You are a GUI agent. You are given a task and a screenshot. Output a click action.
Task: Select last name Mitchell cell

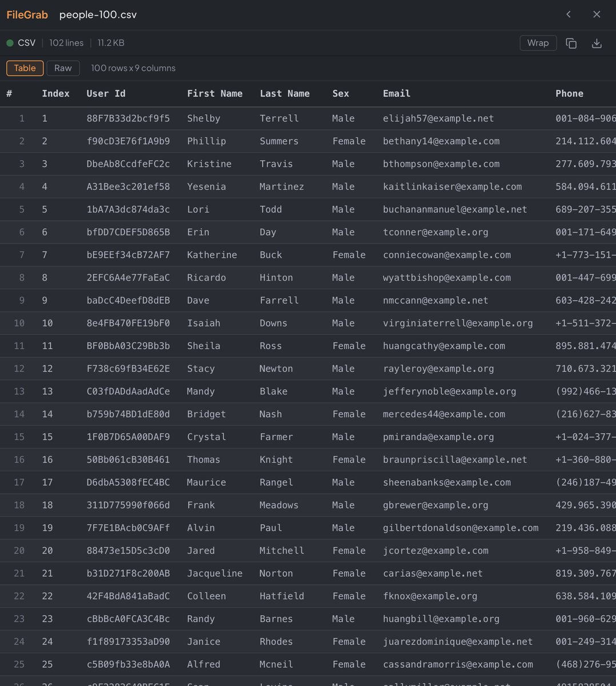pyautogui.click(x=282, y=551)
